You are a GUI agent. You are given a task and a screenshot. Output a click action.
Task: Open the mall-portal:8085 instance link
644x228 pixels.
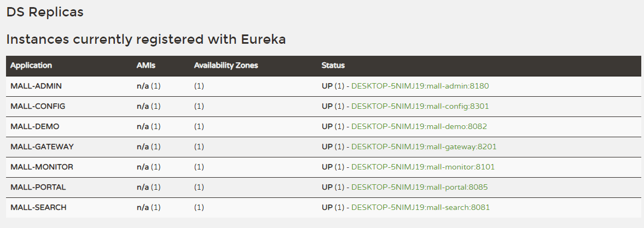(x=419, y=187)
